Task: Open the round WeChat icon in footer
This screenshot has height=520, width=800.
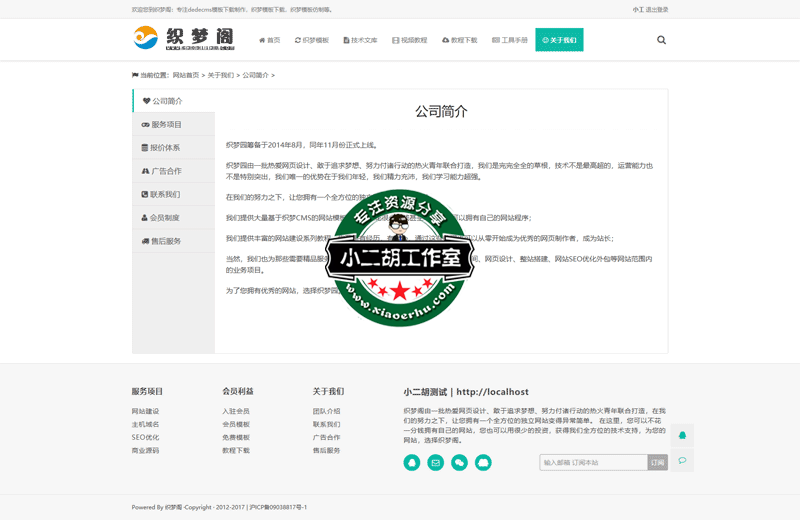Action: click(460, 463)
